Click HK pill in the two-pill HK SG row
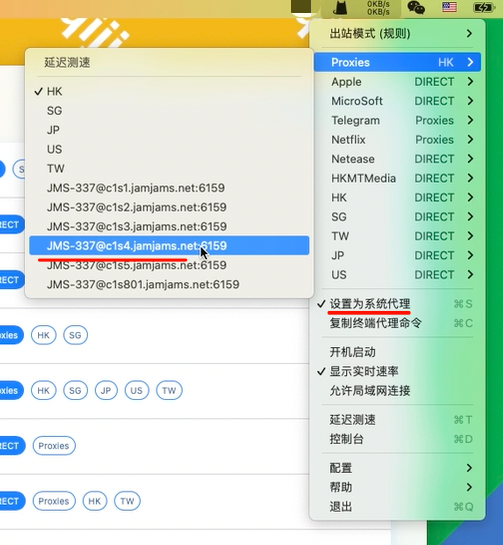This screenshot has width=503, height=545. point(43,335)
